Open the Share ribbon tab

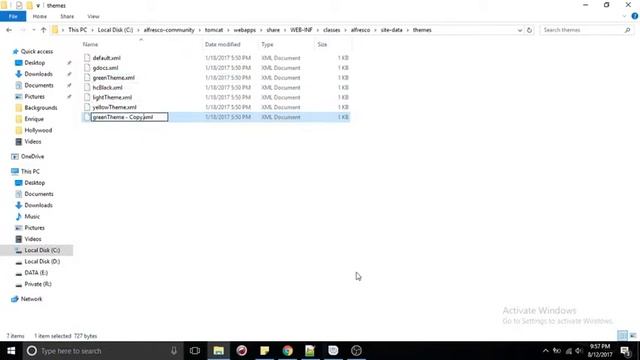[67, 16]
